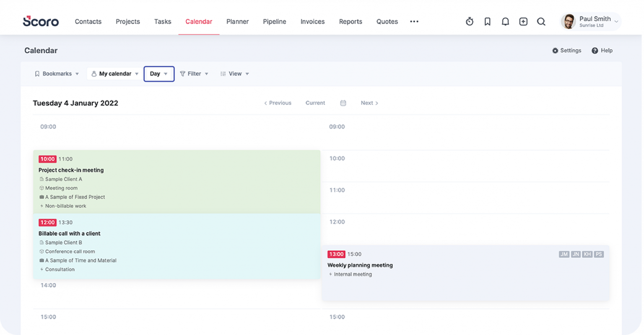Select the PS attendee badge

click(599, 254)
